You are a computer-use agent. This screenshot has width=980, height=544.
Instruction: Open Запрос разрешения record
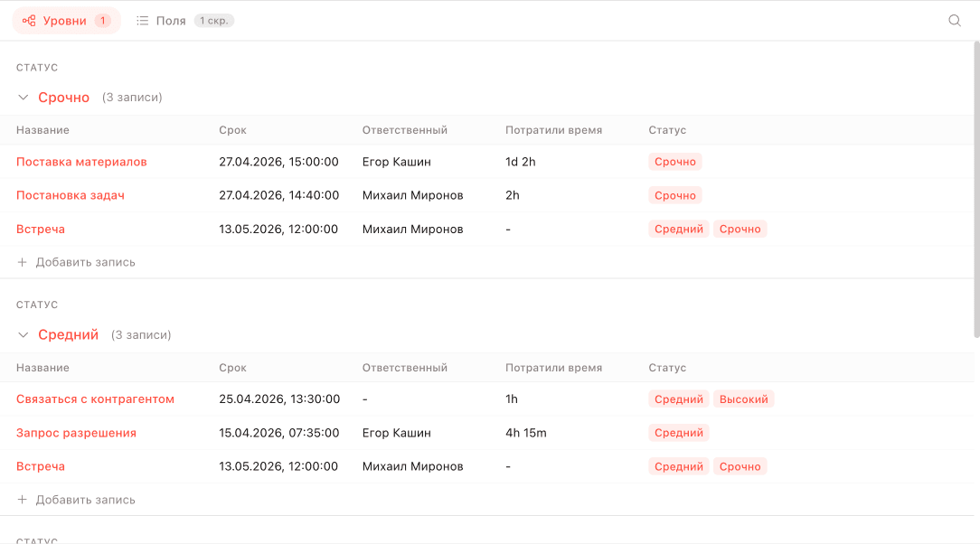(x=76, y=433)
